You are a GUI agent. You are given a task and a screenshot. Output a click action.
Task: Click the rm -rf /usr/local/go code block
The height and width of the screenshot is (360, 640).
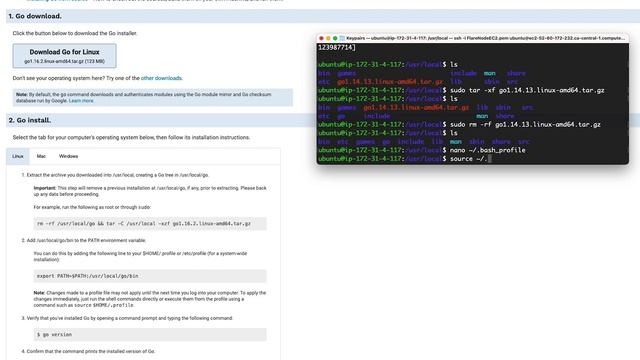150,224
